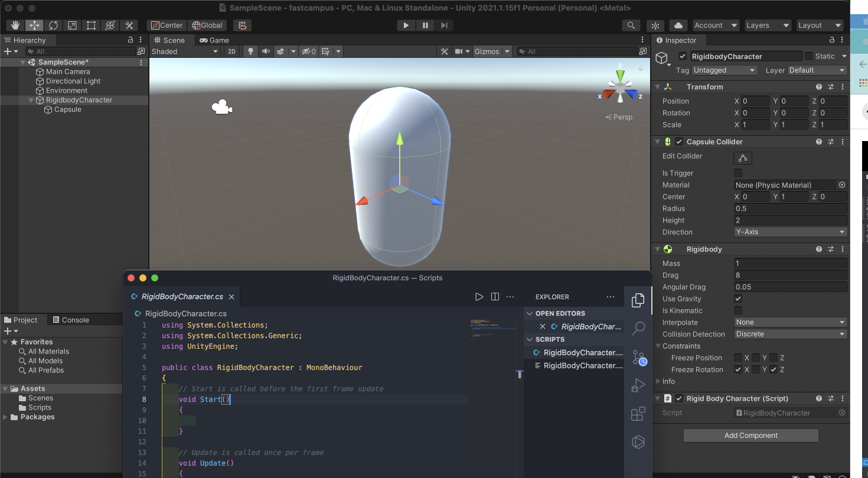Enable the Is Kinematic checkbox

click(x=738, y=310)
